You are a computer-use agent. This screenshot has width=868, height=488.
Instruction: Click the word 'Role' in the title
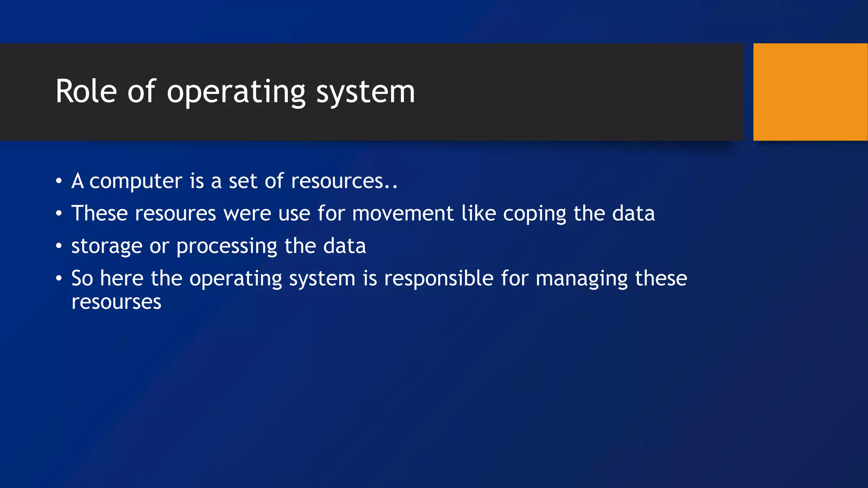[x=86, y=91]
